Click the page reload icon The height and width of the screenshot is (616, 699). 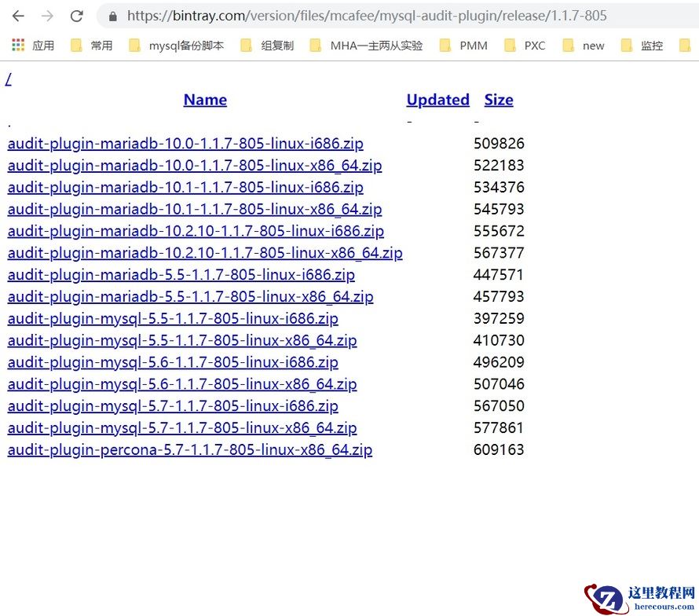click(76, 15)
